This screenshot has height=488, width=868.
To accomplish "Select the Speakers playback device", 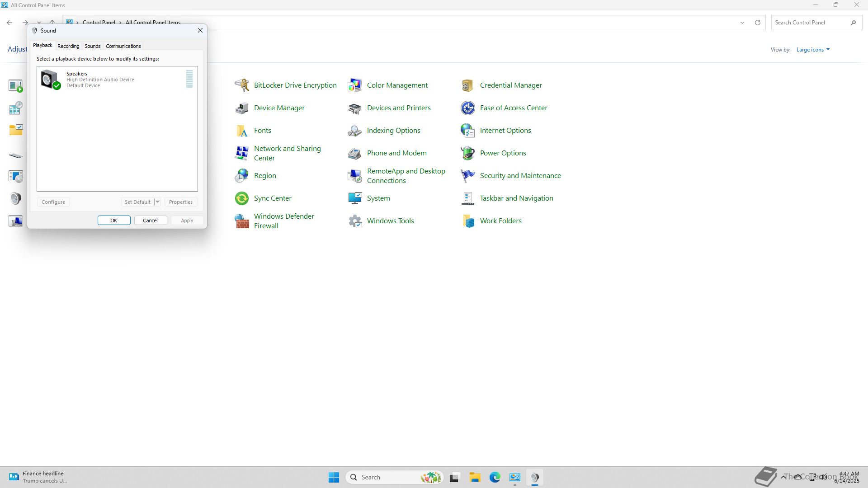I will (x=100, y=80).
